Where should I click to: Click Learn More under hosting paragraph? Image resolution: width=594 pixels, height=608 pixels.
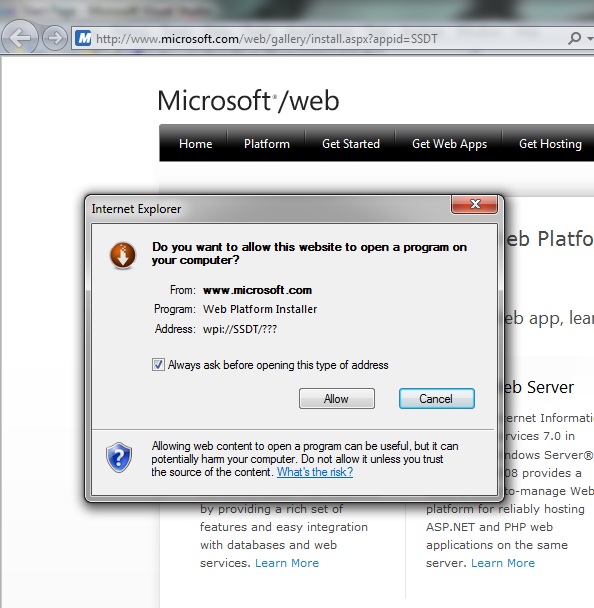point(503,563)
